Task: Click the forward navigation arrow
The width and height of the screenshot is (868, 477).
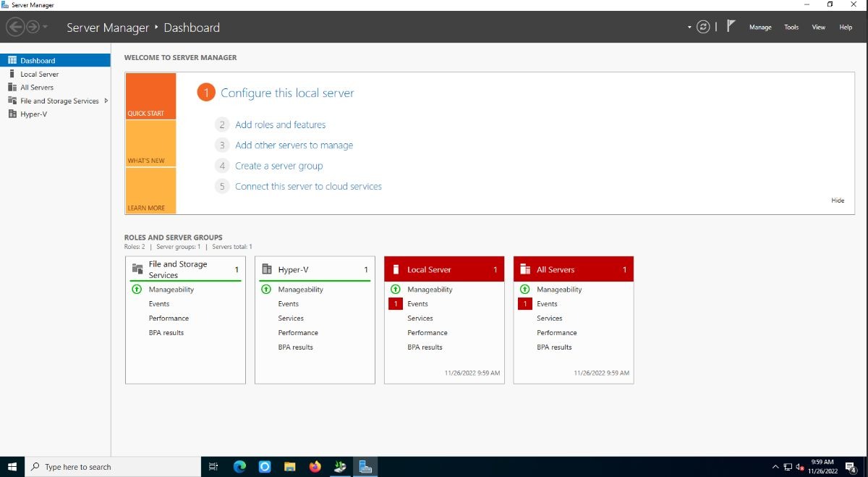Action: tap(33, 27)
